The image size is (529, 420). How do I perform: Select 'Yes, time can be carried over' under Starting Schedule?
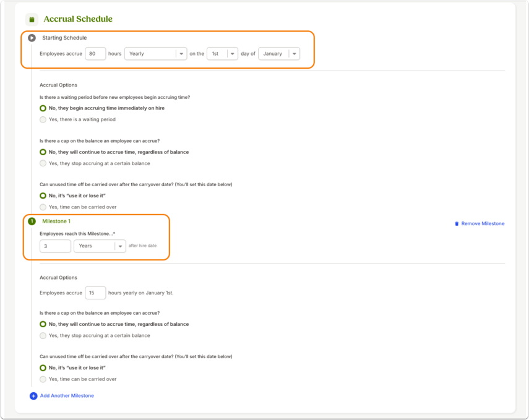[x=43, y=207]
